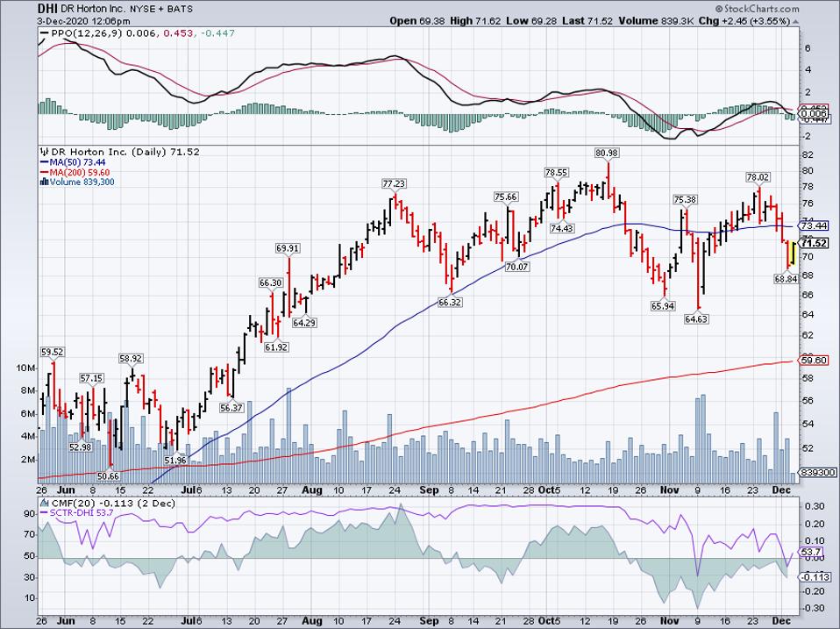Click the 57.15 price label
This screenshot has height=629, width=840.
(91, 378)
